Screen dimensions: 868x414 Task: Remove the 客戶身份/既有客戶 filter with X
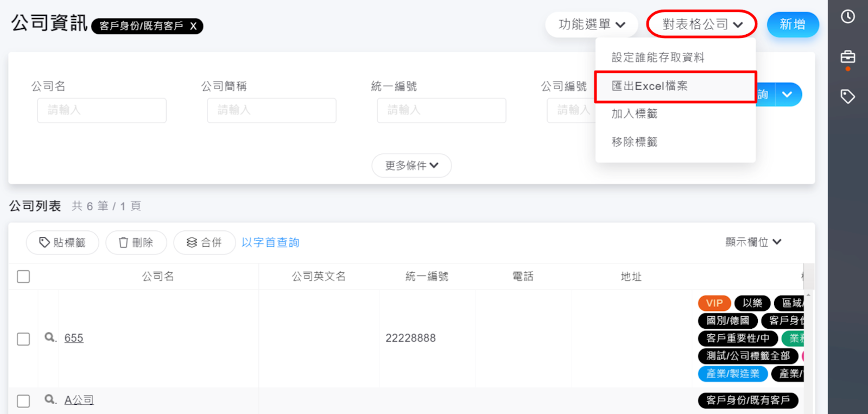pyautogui.click(x=193, y=26)
